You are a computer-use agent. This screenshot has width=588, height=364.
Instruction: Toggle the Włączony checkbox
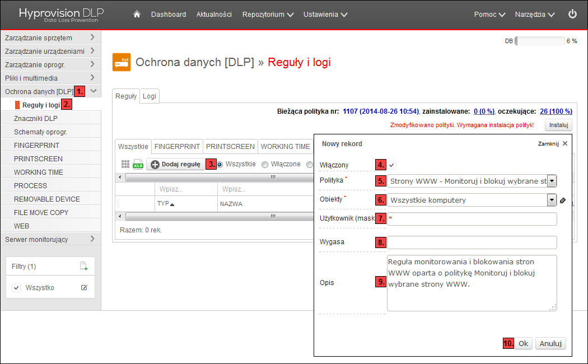click(x=392, y=165)
